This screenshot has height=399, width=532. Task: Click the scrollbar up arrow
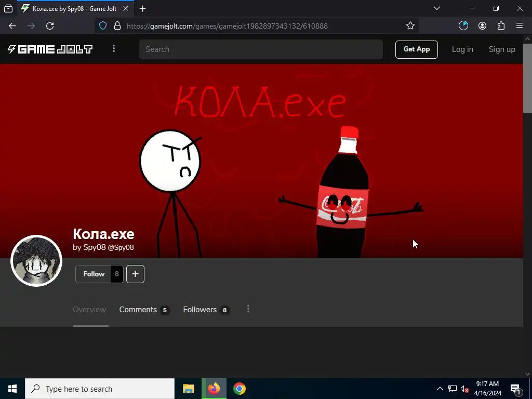tap(527, 38)
